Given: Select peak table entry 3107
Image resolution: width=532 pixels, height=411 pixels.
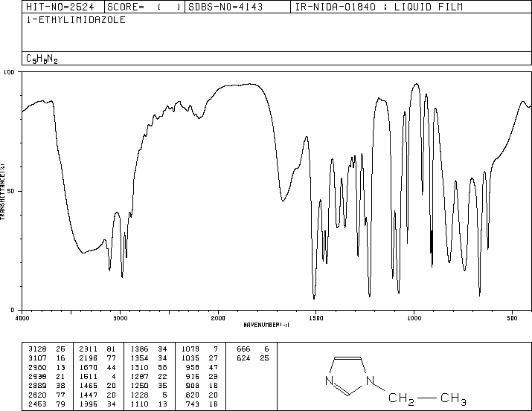Looking at the screenshot, I should click(37, 358).
